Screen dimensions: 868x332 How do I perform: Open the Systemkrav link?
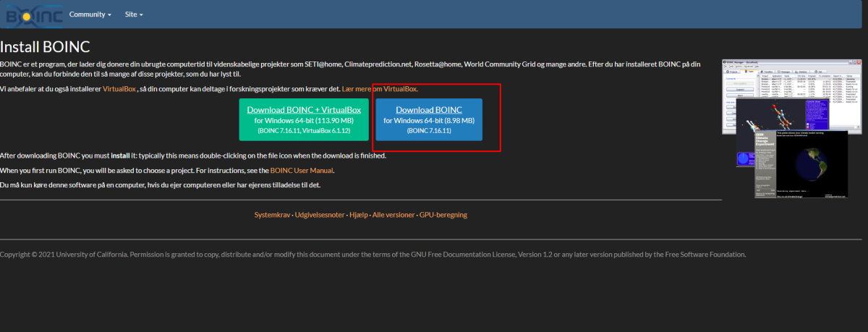click(x=273, y=216)
